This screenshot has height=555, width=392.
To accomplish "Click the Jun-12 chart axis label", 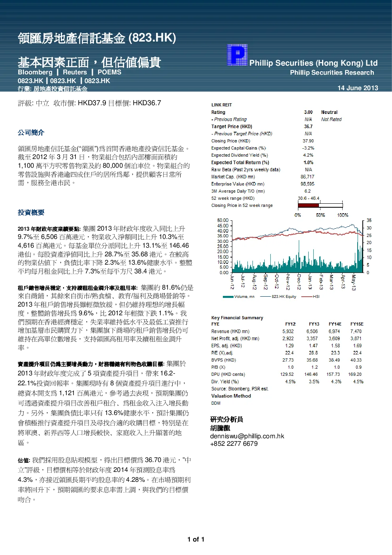I will [232, 282].
